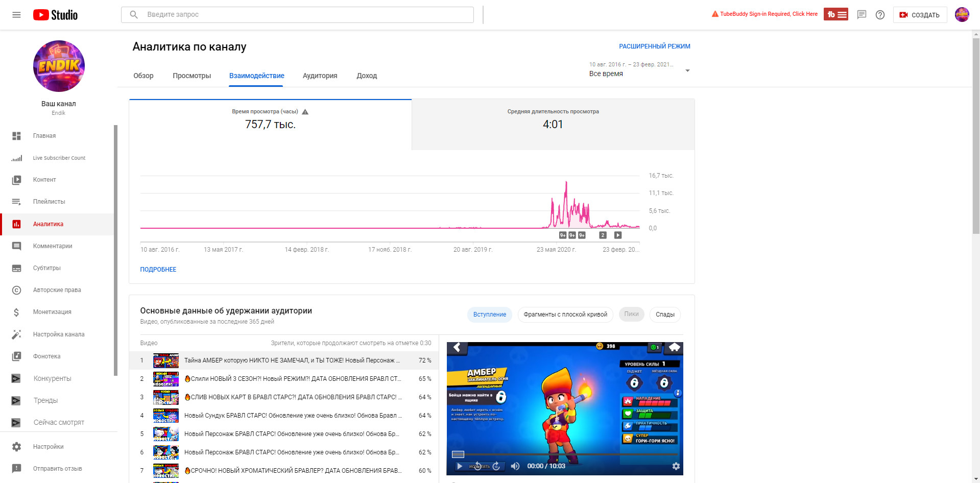The image size is (980, 483).
Task: Open Комментарии in sidebar
Action: click(57, 246)
